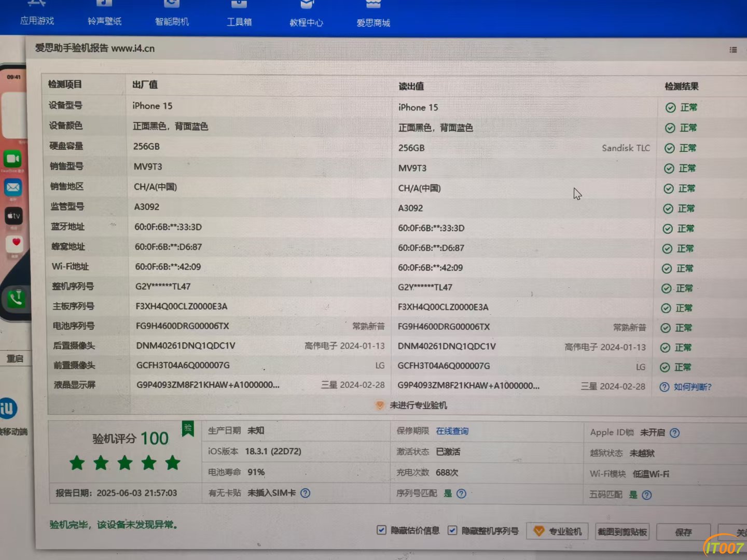Click 报告日期 2025-06-03 21:57:03 text

(x=116, y=493)
